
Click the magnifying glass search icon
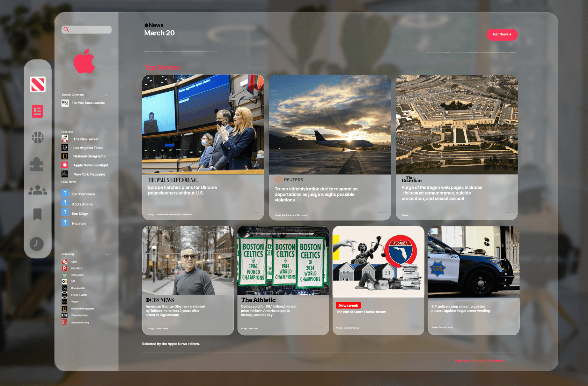(66, 29)
